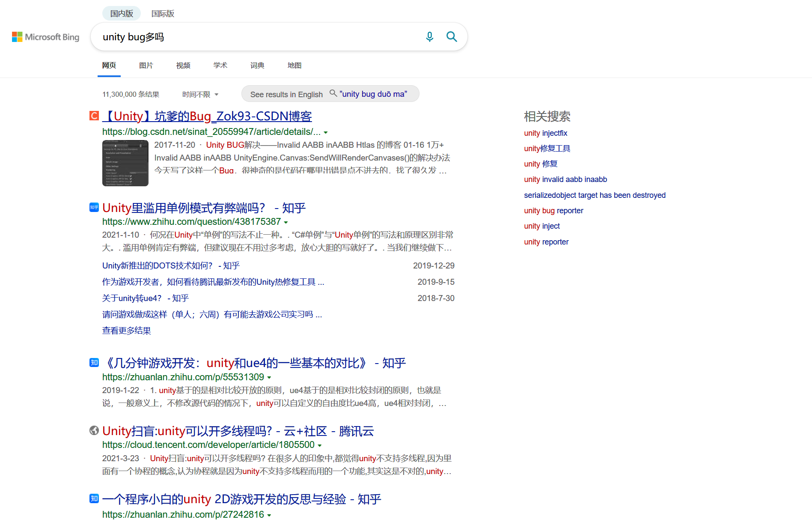Click the Microsoft Bing logo
This screenshot has width=812, height=522.
coord(45,37)
